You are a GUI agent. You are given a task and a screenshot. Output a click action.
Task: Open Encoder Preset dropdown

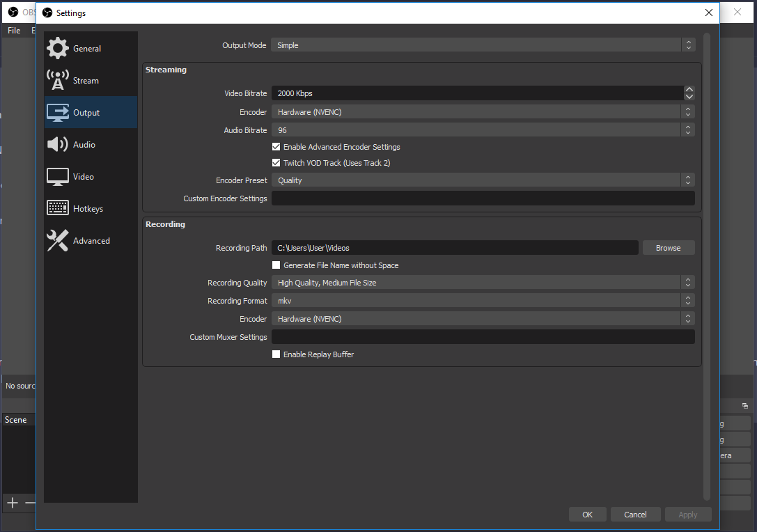click(483, 180)
